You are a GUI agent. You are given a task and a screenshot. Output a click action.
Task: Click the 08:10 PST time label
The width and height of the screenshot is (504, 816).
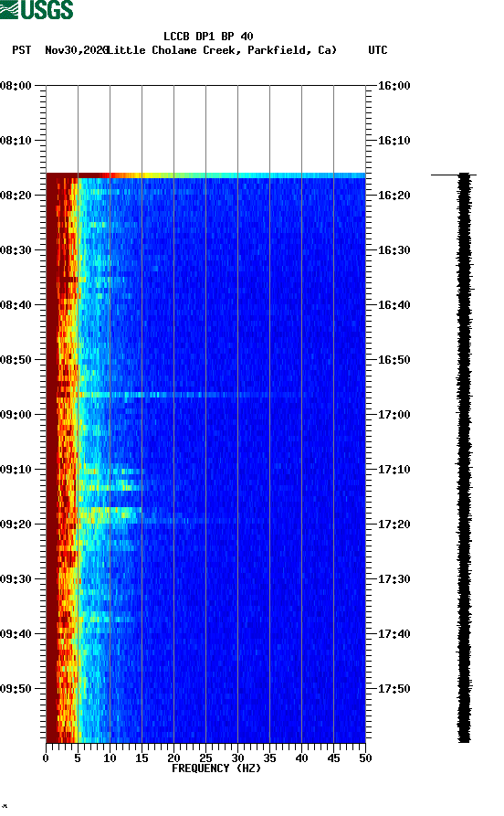(16, 141)
